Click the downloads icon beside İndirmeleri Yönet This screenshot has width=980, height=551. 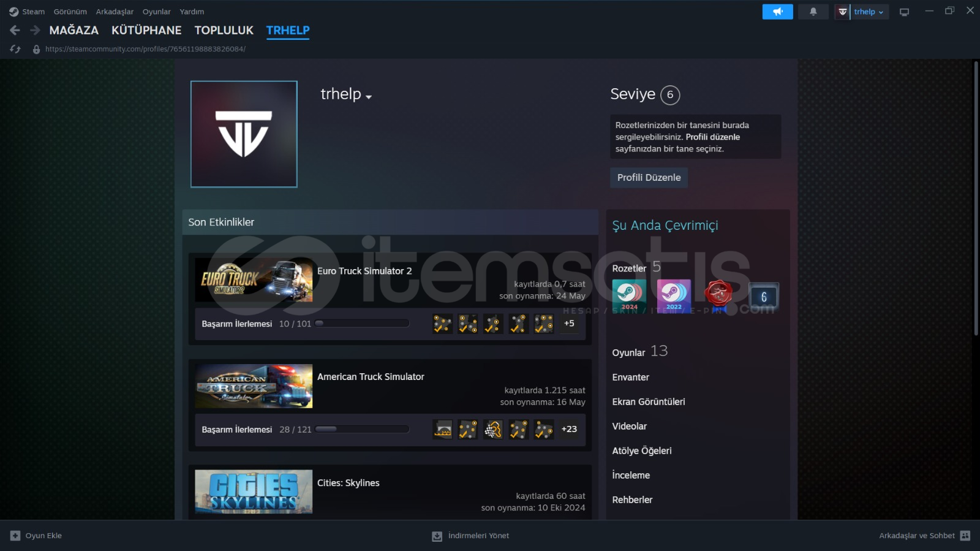(437, 536)
